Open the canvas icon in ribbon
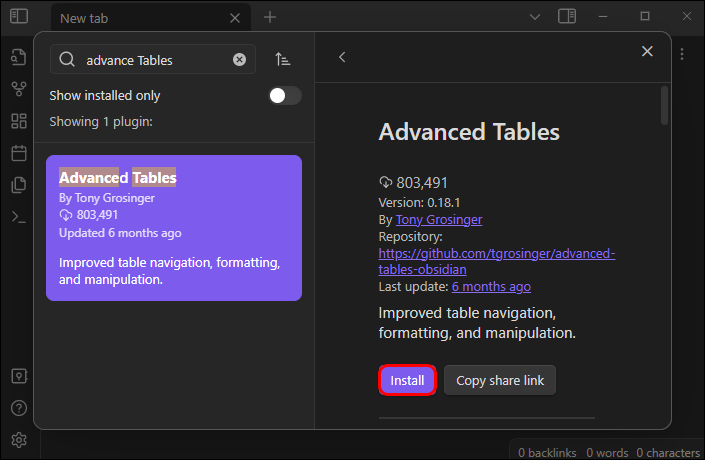This screenshot has width=705, height=460. pos(18,121)
